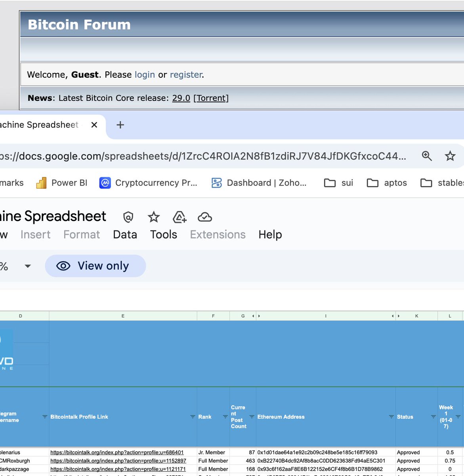Expand hidden column arrows between I and K
Image resolution: width=464 pixels, height=476 pixels.
[x=395, y=316]
